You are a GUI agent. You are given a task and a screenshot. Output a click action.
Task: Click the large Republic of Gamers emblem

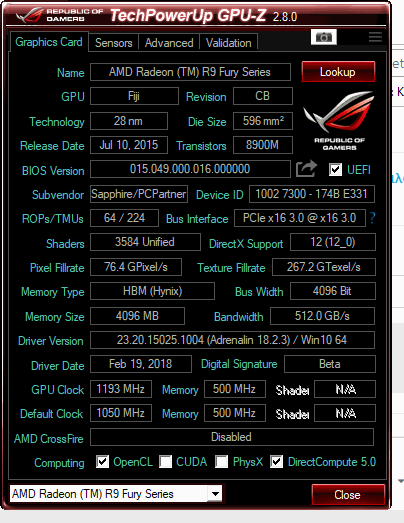(339, 121)
